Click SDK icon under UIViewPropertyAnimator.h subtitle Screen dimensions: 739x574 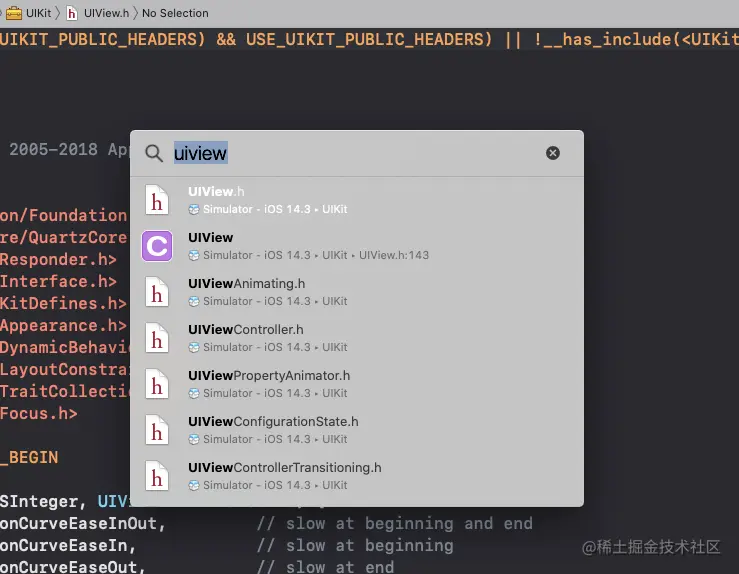pos(194,393)
